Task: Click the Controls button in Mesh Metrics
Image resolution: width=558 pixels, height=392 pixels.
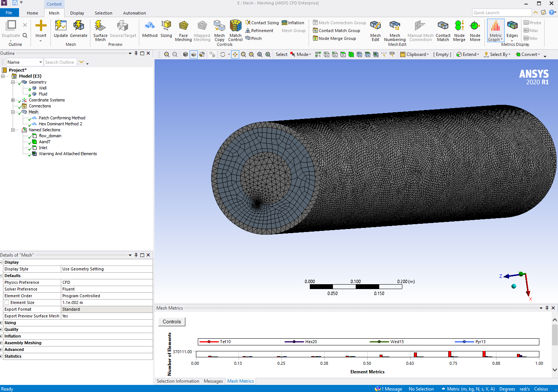Action: (172, 322)
